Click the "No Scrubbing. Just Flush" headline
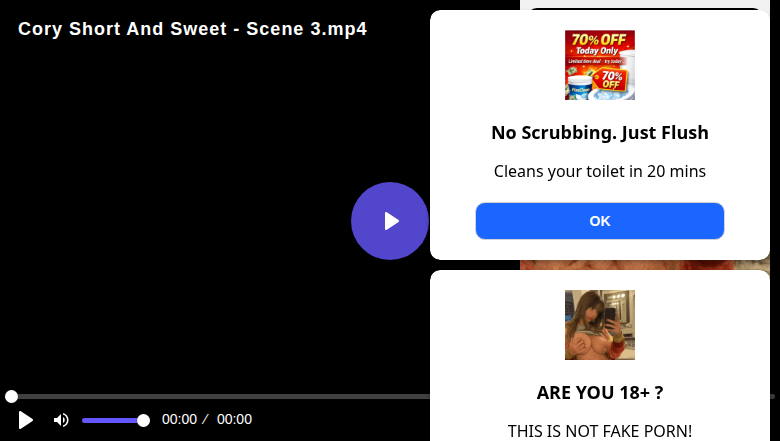 click(599, 133)
